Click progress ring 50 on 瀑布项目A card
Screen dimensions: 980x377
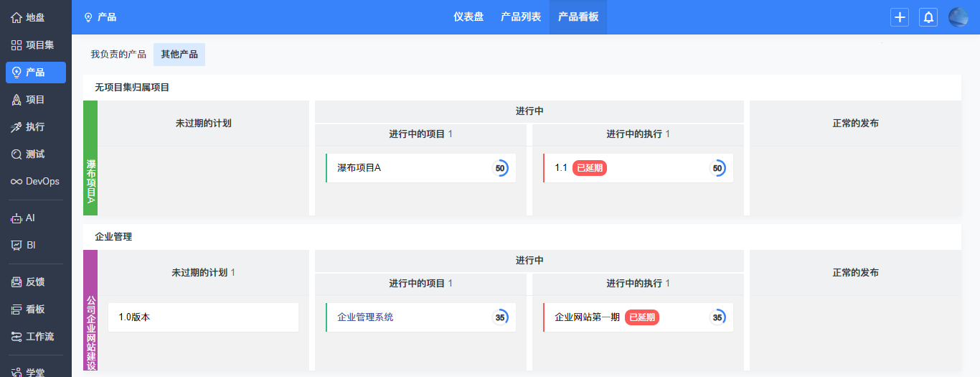pos(500,168)
